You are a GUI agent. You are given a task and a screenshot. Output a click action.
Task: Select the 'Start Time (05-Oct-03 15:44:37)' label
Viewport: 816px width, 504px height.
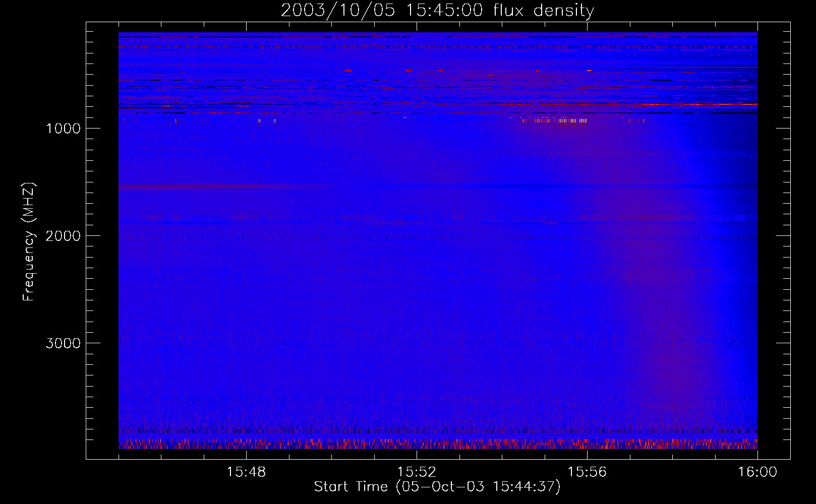click(x=437, y=487)
